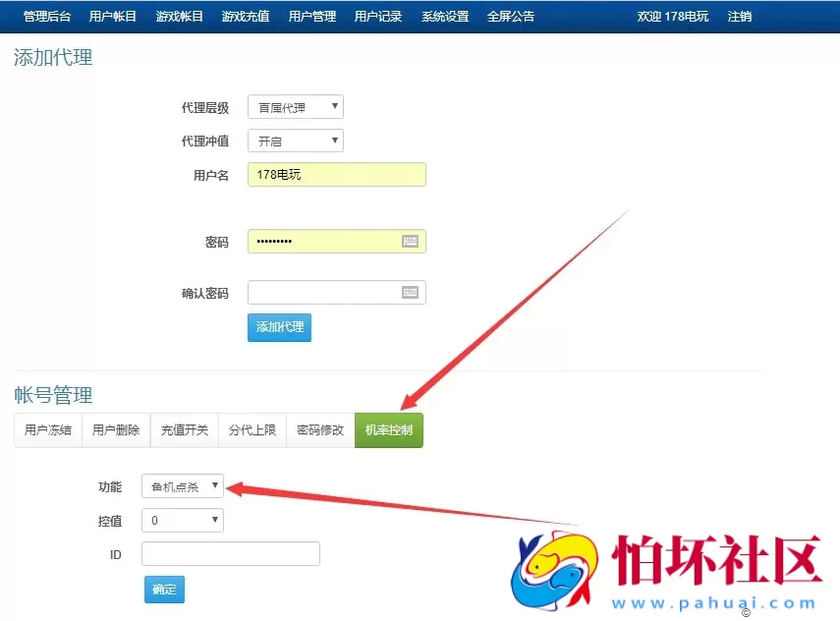Image resolution: width=840 pixels, height=621 pixels.
Task: Switch to the 充值开关 tab
Action: click(183, 430)
